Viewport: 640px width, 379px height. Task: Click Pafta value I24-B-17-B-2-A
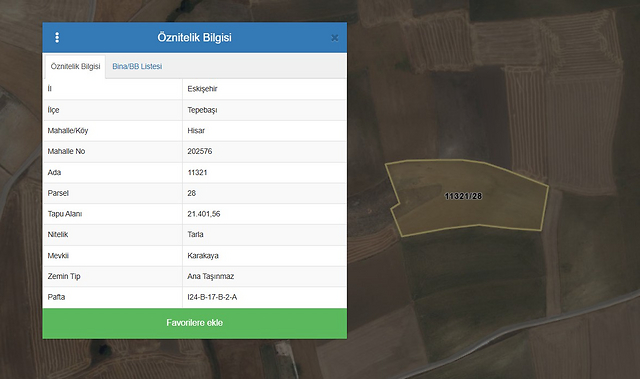(212, 297)
